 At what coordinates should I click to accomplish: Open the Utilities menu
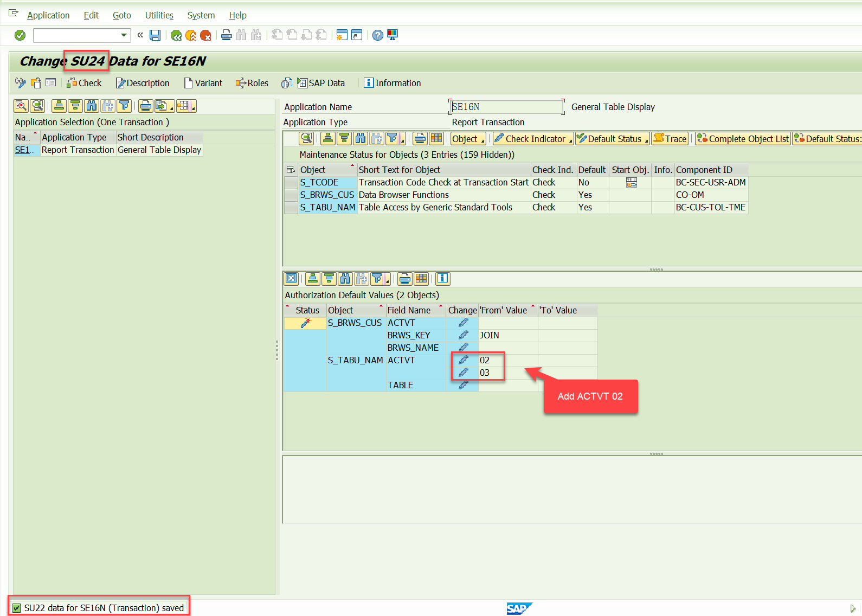pos(159,15)
